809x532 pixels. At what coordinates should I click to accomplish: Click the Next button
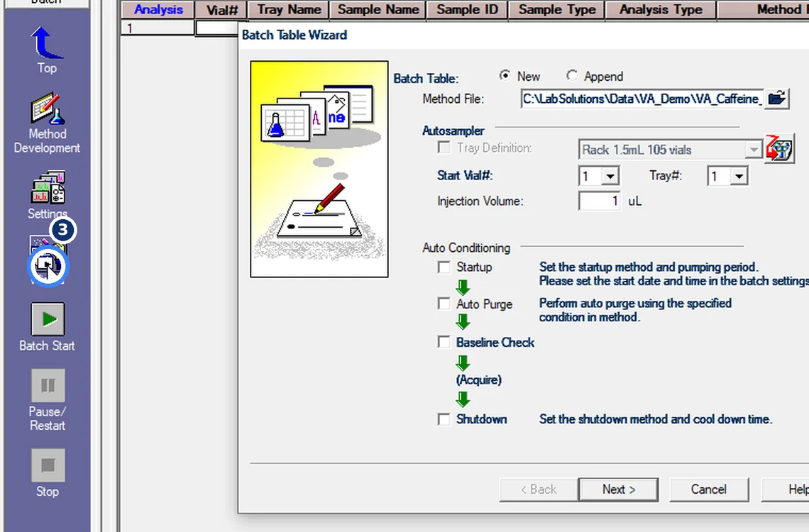coord(619,489)
